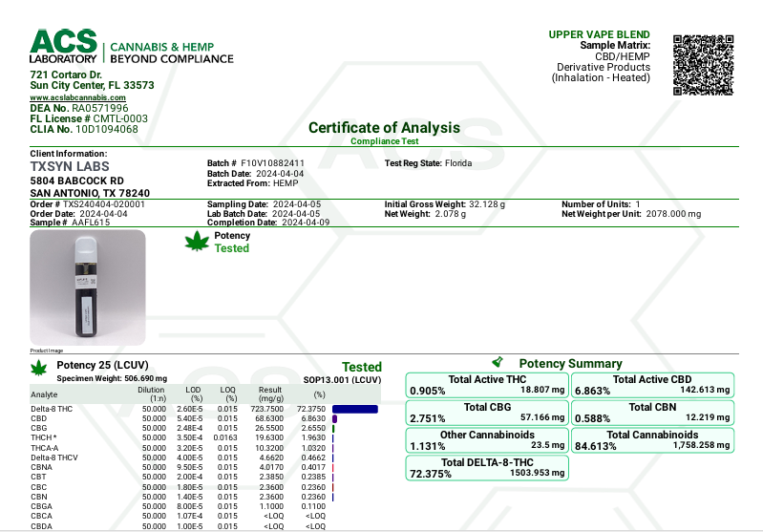Select the Total Cannabinoids summary box
Screen dimensions: 763x532
pos(652,440)
